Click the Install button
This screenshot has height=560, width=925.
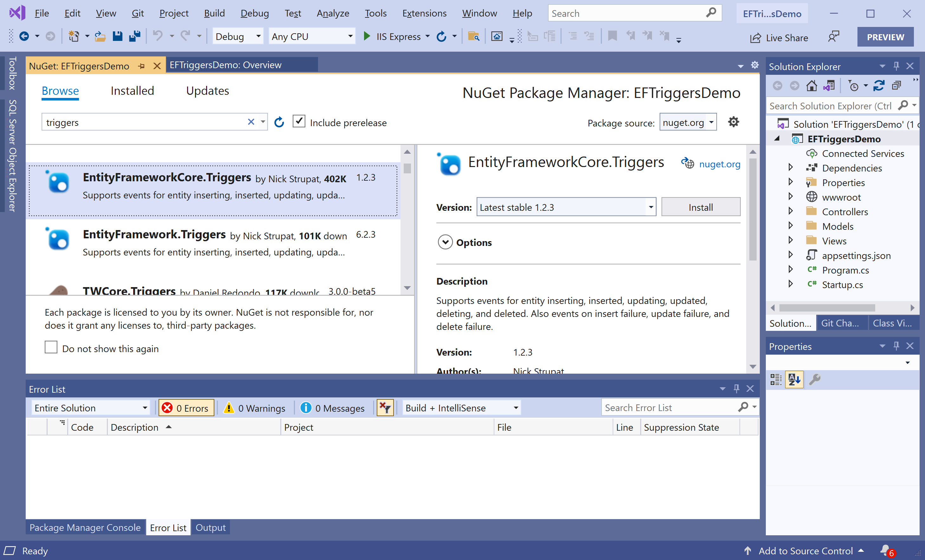coord(700,207)
